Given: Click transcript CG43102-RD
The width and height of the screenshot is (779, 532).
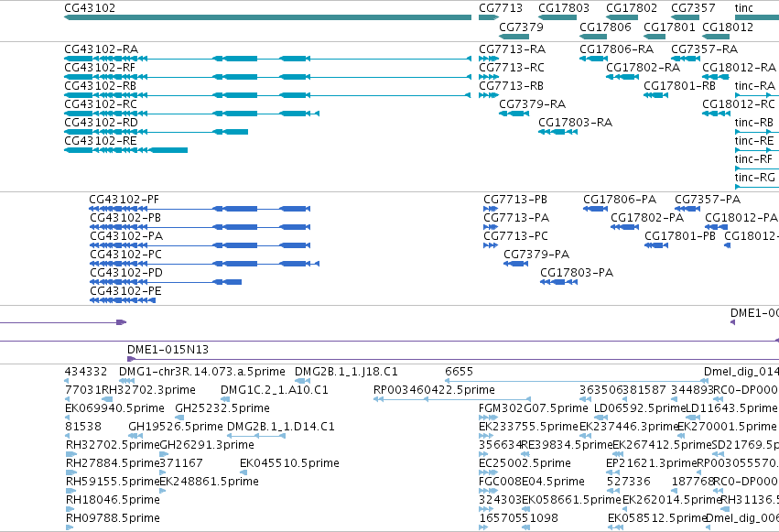Looking at the screenshot, I should pos(156,132).
